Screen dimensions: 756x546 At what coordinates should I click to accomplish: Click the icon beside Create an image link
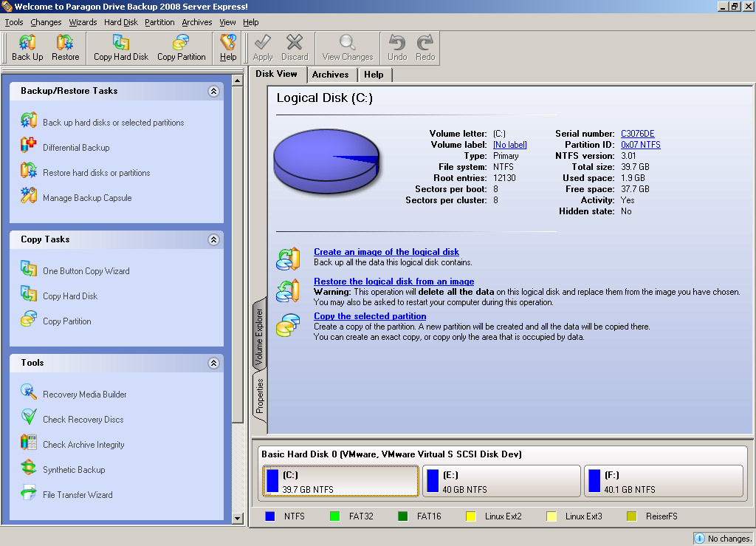coord(289,259)
